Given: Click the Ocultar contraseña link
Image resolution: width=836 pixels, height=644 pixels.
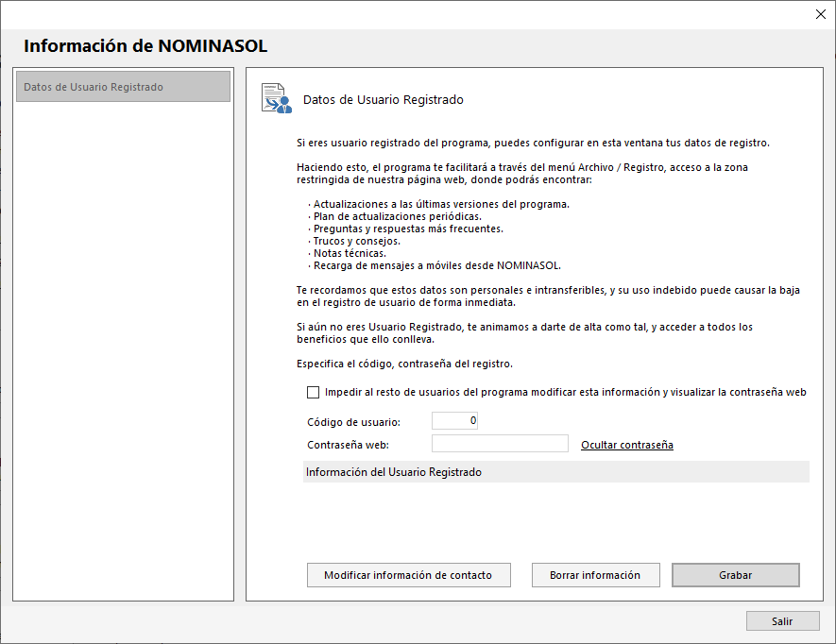Looking at the screenshot, I should (x=627, y=445).
